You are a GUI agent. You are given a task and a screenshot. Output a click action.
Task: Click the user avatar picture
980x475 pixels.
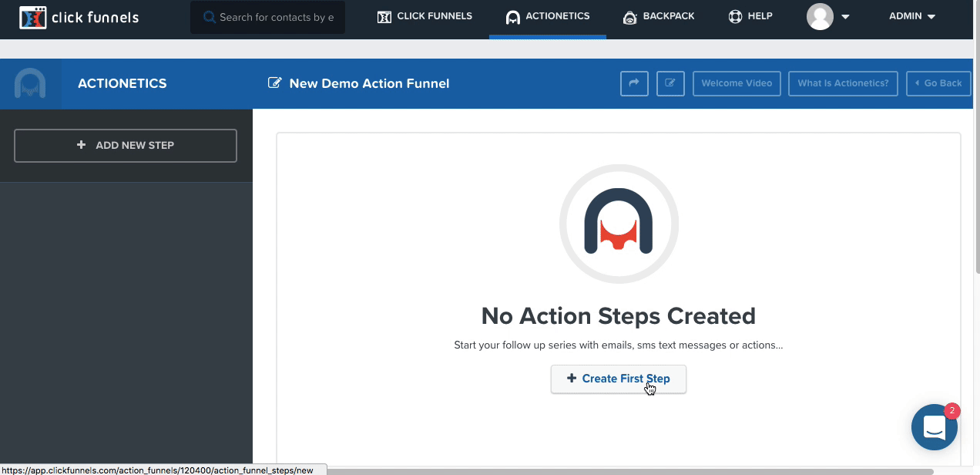(x=820, y=17)
